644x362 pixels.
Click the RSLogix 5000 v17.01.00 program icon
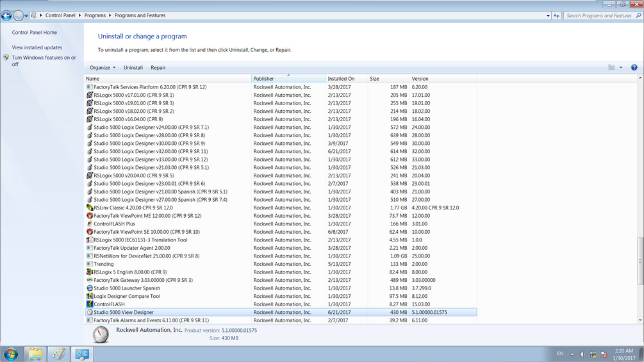(x=90, y=95)
